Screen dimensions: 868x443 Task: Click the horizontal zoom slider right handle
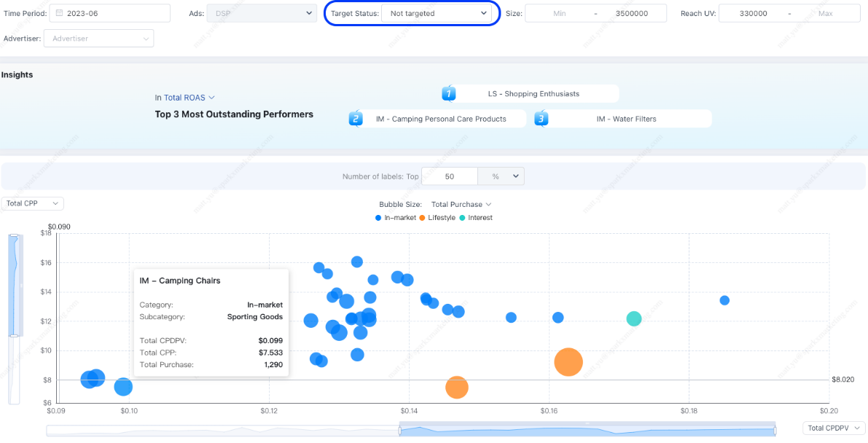click(775, 431)
